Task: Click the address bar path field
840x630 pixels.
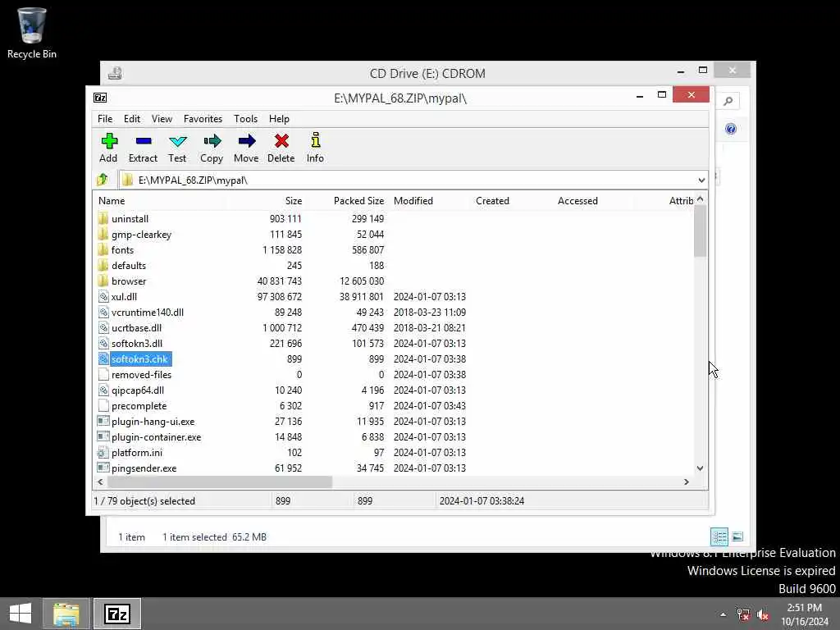Action: click(x=413, y=180)
